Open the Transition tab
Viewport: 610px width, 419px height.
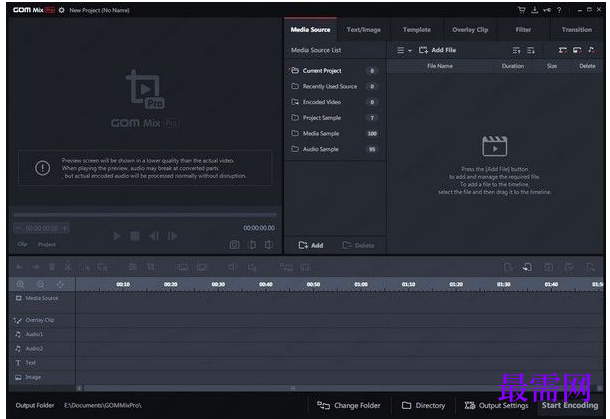(577, 30)
